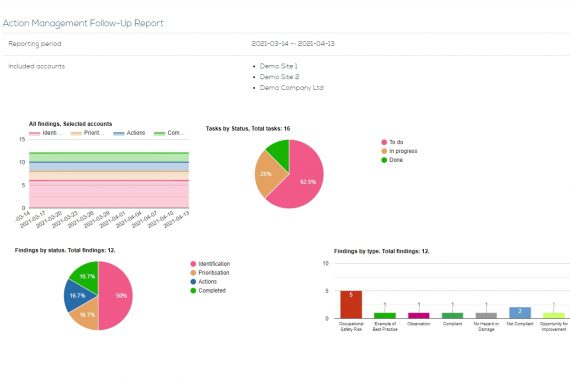
Task: Click the blue Actions area band
Action: (109, 167)
